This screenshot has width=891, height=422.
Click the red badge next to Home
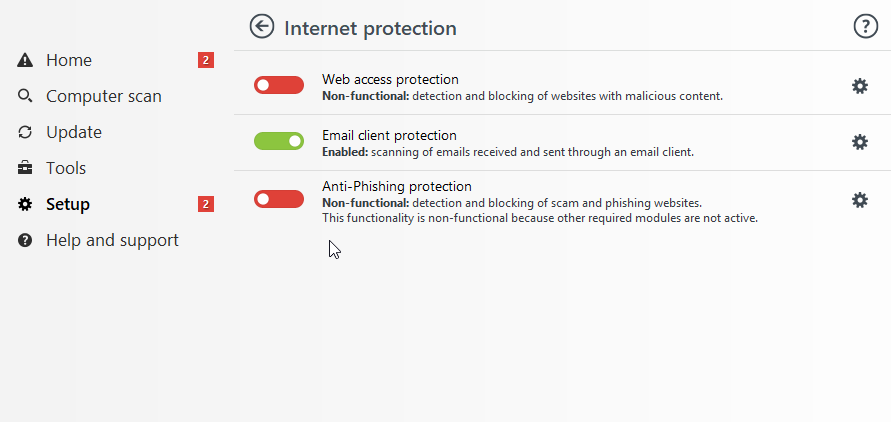(206, 60)
